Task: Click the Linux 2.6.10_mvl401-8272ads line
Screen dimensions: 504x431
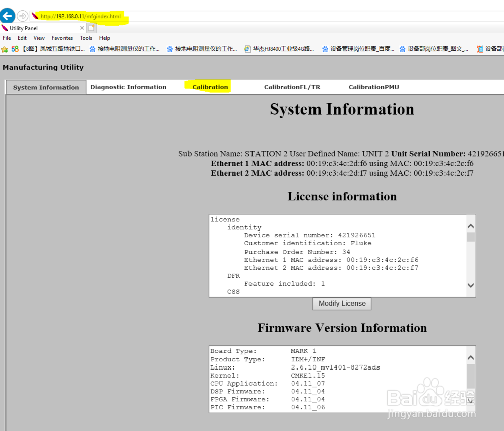Action: [295, 367]
